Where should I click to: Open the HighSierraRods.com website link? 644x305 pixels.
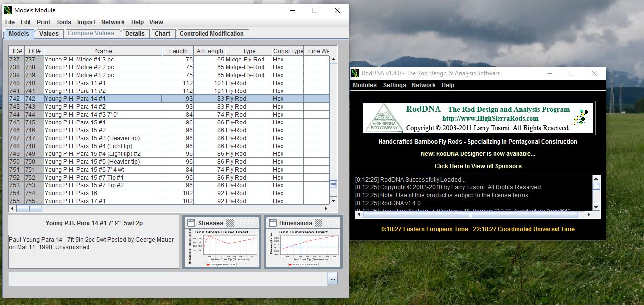[x=490, y=119]
